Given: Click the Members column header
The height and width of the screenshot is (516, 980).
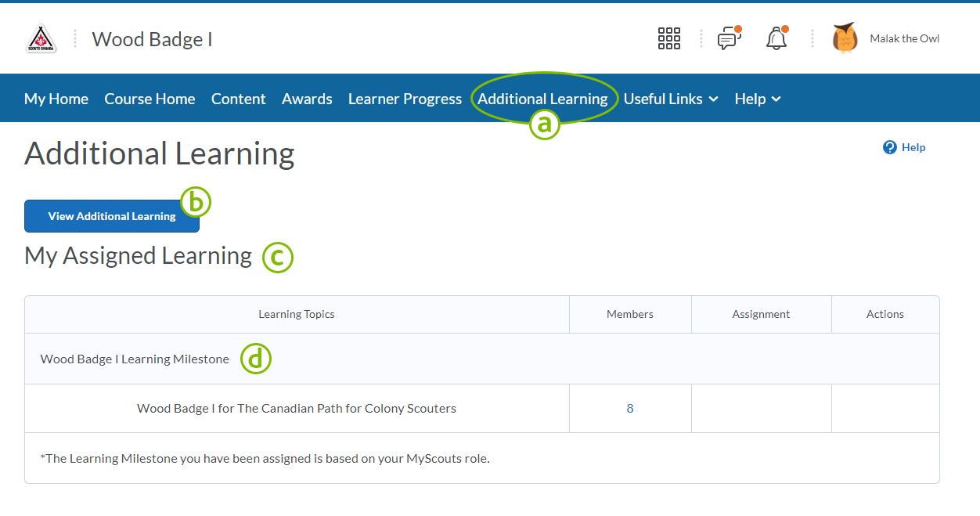Looking at the screenshot, I should click(630, 314).
